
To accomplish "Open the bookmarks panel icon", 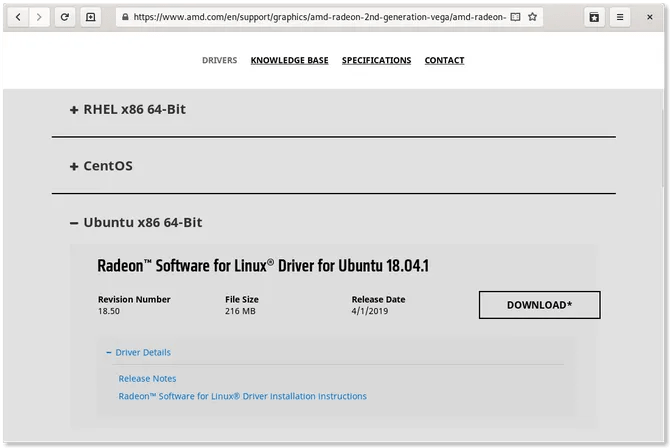I will (x=594, y=17).
